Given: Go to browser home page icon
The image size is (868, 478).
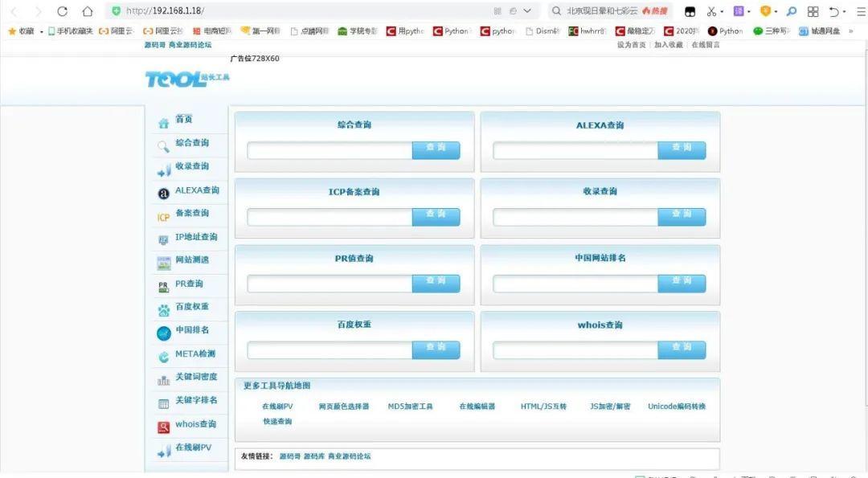Looking at the screenshot, I should tap(87, 11).
